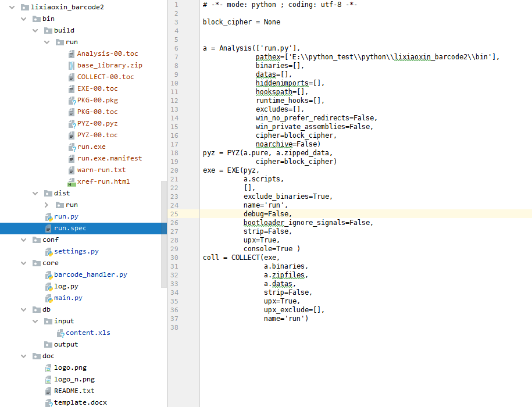Click the Analysis-00.toc file icon
532x407 pixels.
pyautogui.click(x=72, y=54)
